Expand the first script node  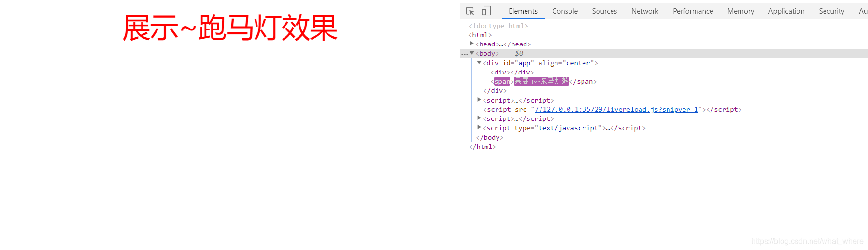479,100
